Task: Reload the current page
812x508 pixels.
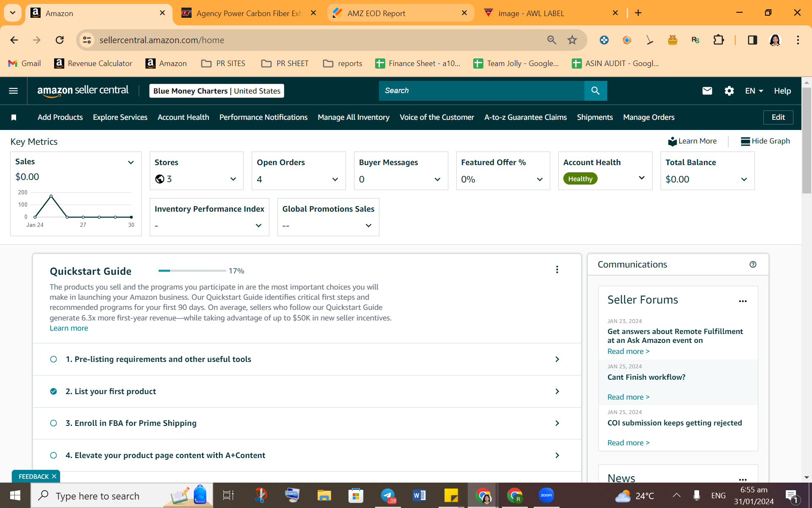Action: click(x=60, y=40)
